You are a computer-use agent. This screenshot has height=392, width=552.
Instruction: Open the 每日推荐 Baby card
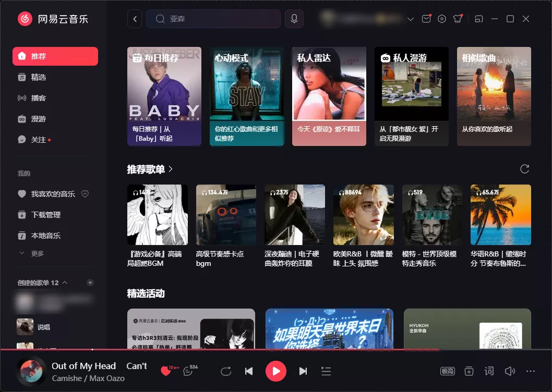click(x=164, y=96)
